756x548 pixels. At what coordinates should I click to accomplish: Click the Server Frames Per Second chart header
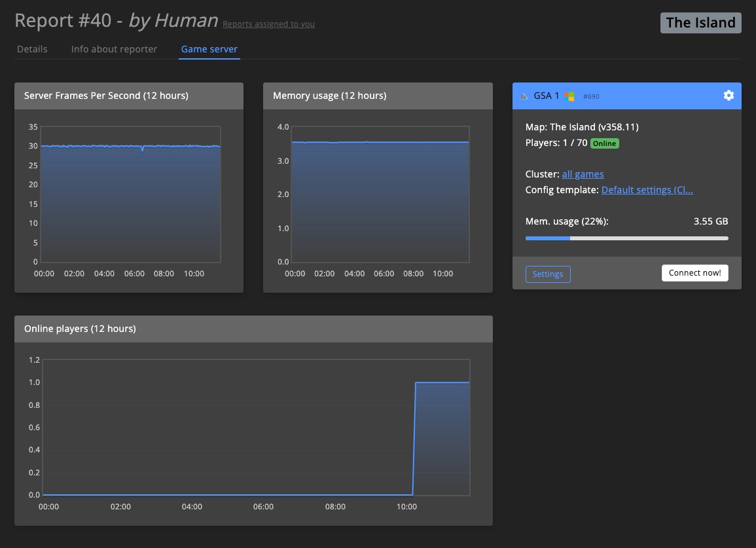coord(105,96)
